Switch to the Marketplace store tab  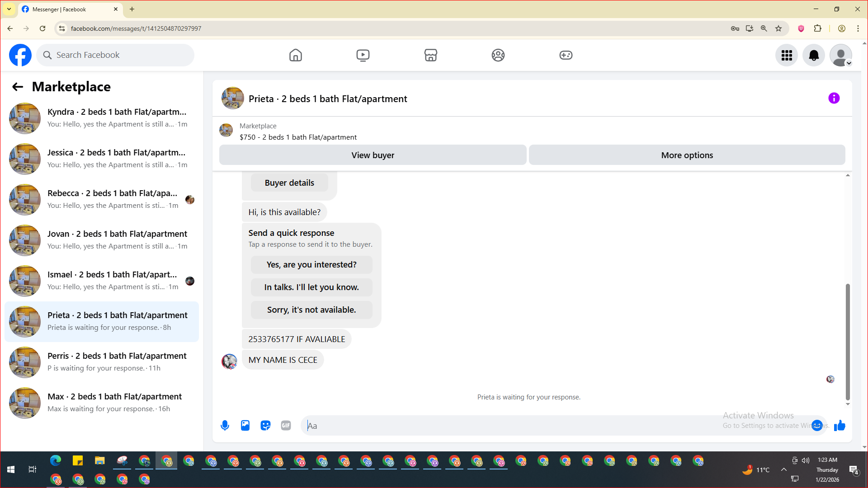click(x=430, y=55)
